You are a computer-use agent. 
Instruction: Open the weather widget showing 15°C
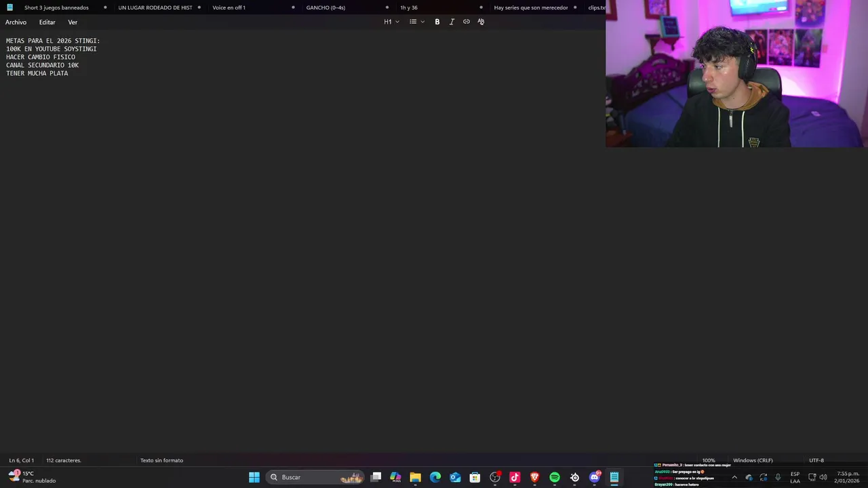(x=32, y=477)
